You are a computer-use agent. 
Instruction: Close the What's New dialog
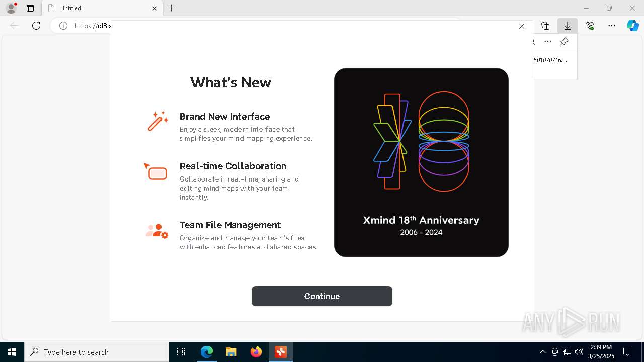(522, 26)
